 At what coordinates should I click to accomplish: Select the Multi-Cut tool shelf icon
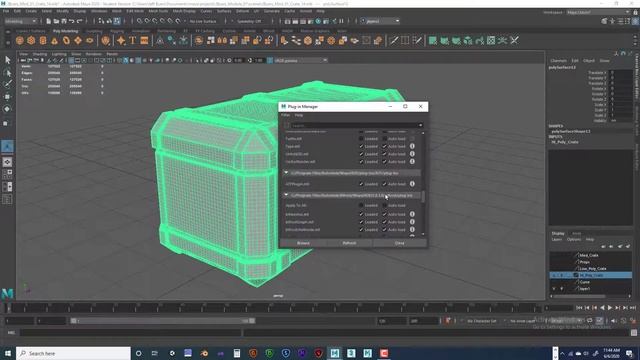point(393,40)
